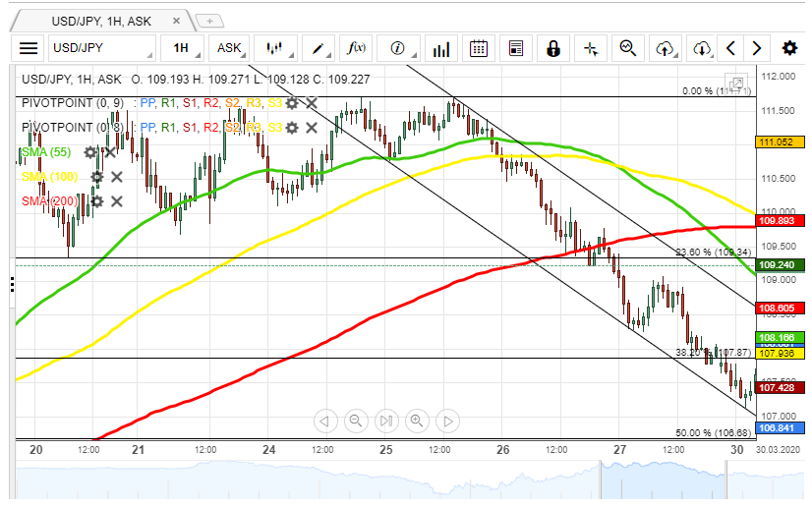812x507 pixels.
Task: Open settings for SMA (100) indicator
Action: [96, 177]
